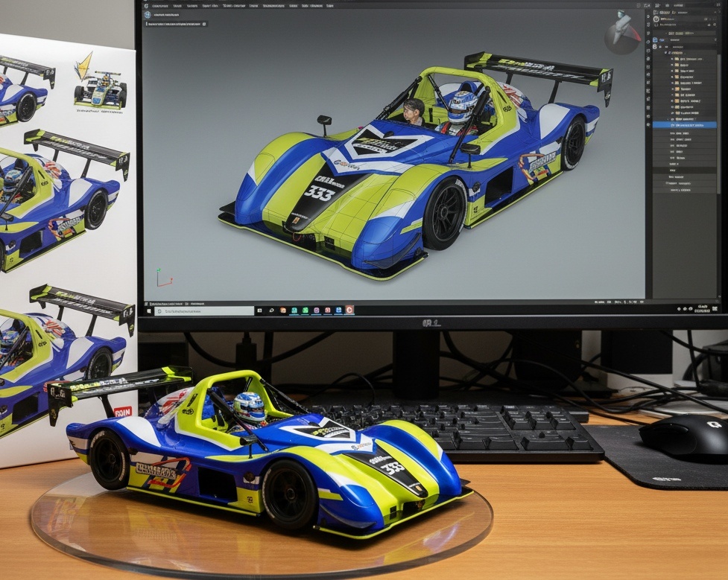Toggle the blue checkbox icon in the right panel
Image resolution: width=728 pixels, height=580 pixels.
(655, 40)
